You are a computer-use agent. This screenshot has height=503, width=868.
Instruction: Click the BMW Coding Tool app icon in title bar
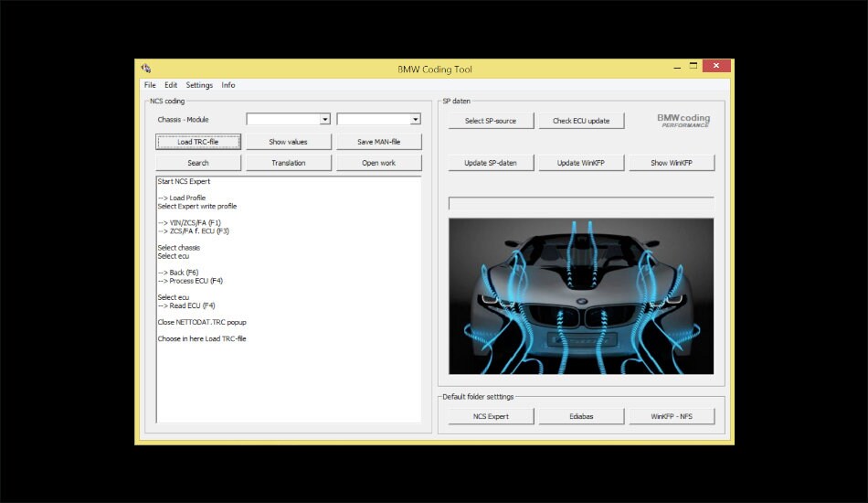point(145,69)
